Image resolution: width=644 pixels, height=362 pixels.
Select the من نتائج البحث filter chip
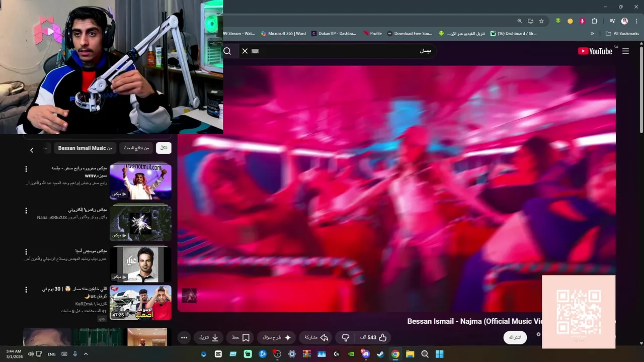(x=136, y=148)
